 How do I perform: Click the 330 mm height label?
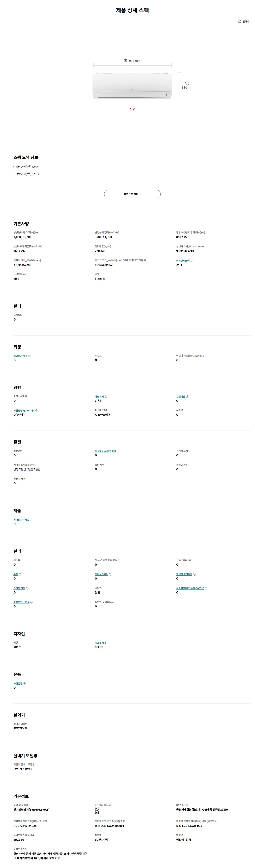point(188,88)
